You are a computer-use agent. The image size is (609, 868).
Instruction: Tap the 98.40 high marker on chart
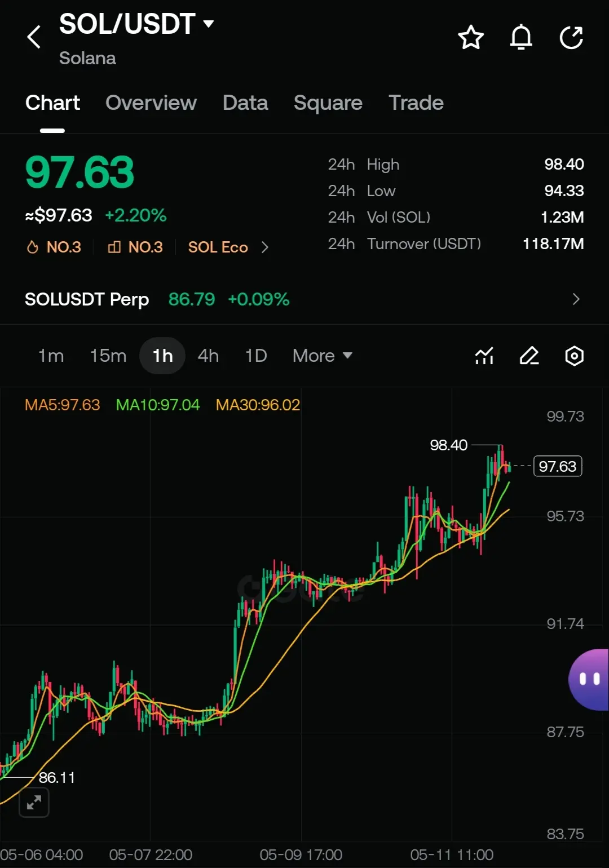click(x=449, y=445)
